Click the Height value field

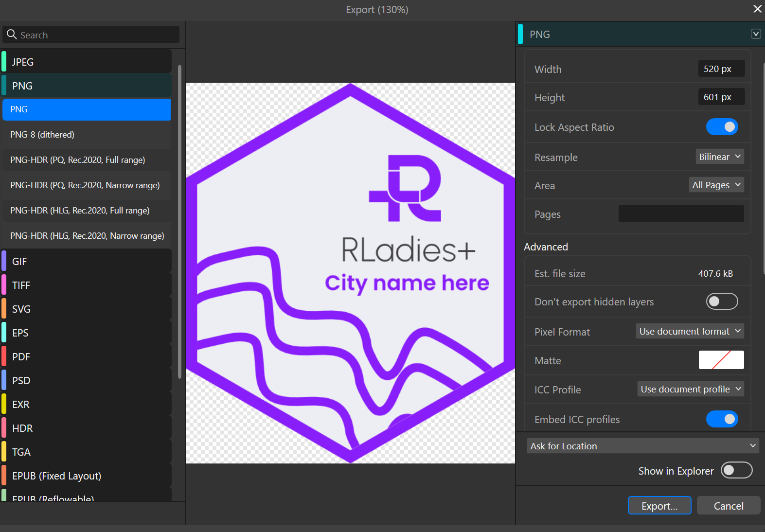coord(721,97)
